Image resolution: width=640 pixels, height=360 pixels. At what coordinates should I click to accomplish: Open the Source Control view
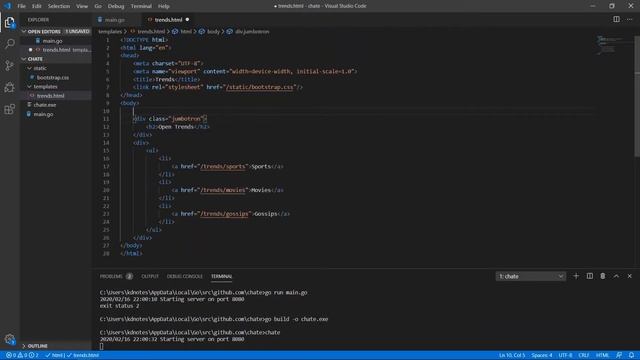click(x=10, y=65)
